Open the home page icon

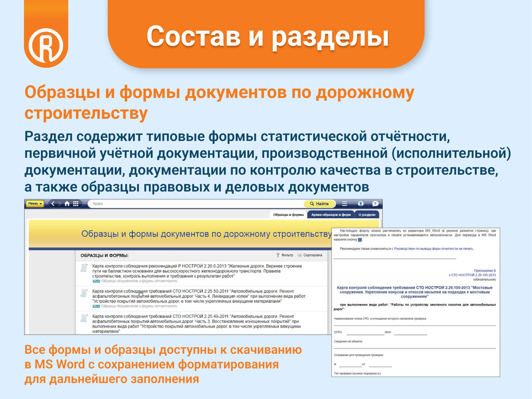click(x=67, y=204)
